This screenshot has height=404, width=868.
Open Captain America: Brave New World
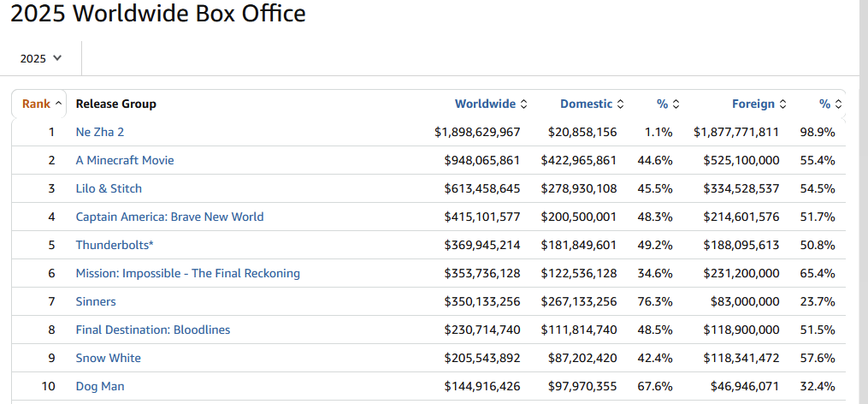click(169, 217)
